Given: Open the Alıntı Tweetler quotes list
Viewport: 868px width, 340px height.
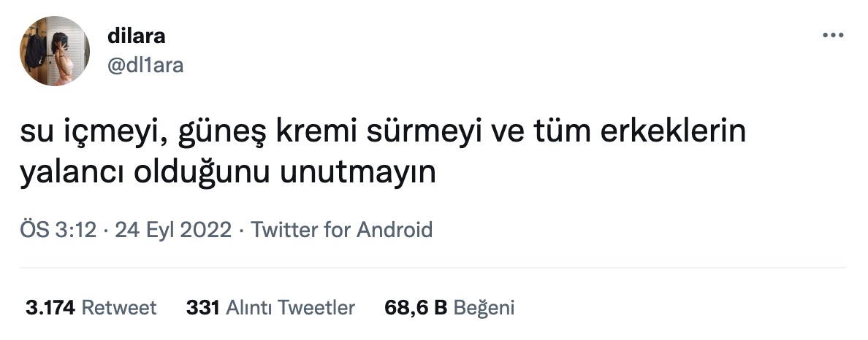Looking at the screenshot, I should 290,307.
